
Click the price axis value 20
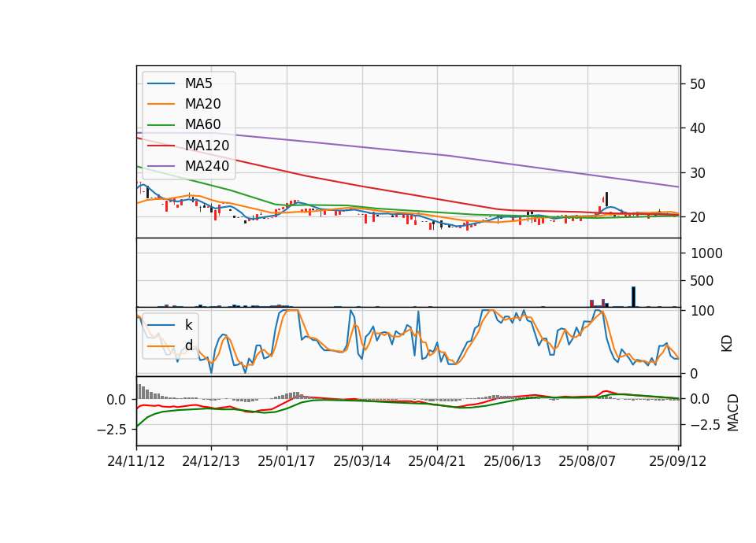(697, 217)
